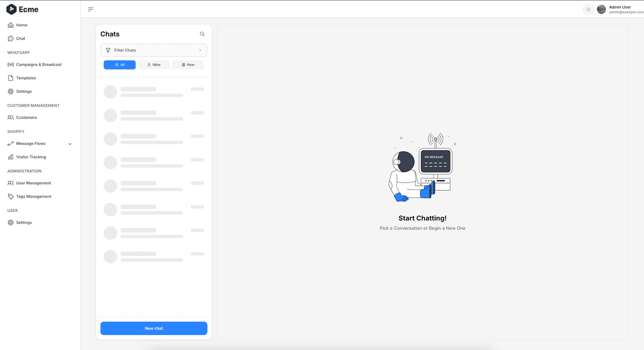
Task: Switch to the Mine chats filter
Action: (154, 64)
